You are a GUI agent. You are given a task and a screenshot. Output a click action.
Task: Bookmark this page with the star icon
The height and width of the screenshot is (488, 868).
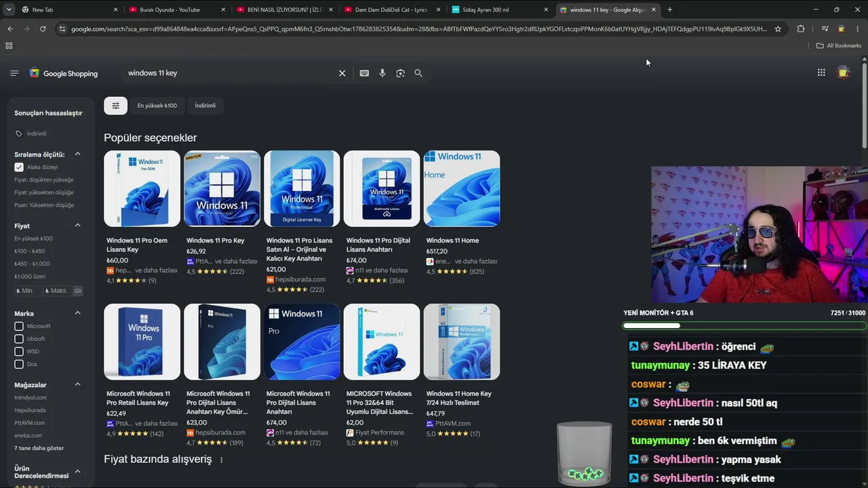(778, 28)
